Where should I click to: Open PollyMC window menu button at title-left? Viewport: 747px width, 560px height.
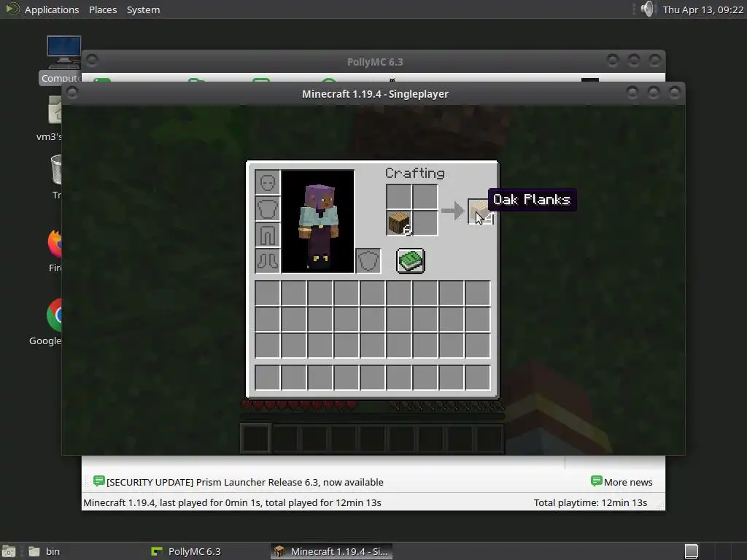(92, 61)
